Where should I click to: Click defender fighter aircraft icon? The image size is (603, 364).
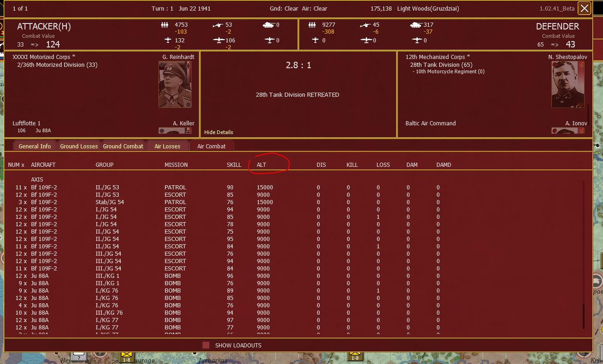(316, 40)
